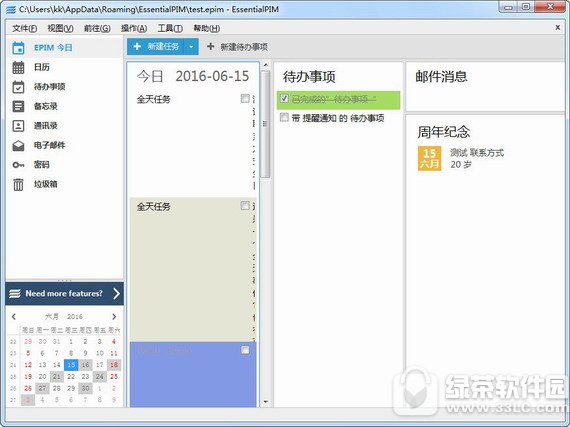Open the 操作(A) menu
Screen dimensions: 570x427
click(x=134, y=28)
